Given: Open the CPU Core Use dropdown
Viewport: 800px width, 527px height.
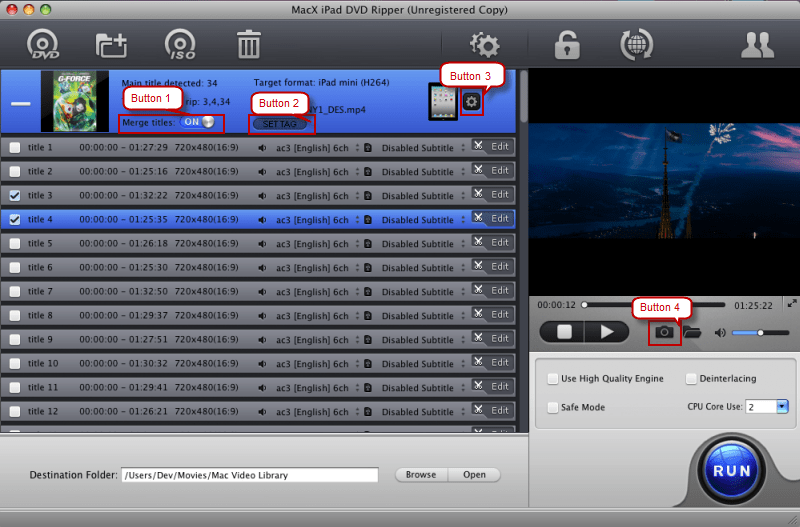Looking at the screenshot, I should point(782,407).
